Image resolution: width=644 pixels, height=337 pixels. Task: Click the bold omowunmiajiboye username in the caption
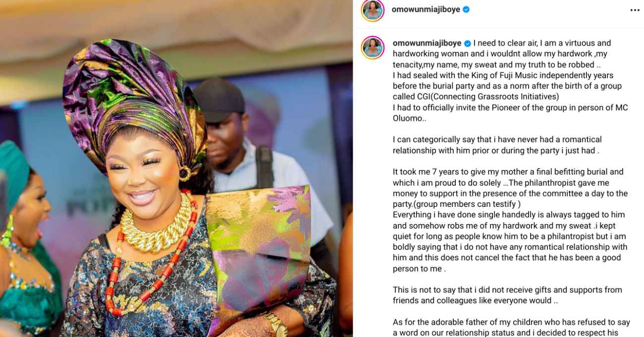[427, 43]
